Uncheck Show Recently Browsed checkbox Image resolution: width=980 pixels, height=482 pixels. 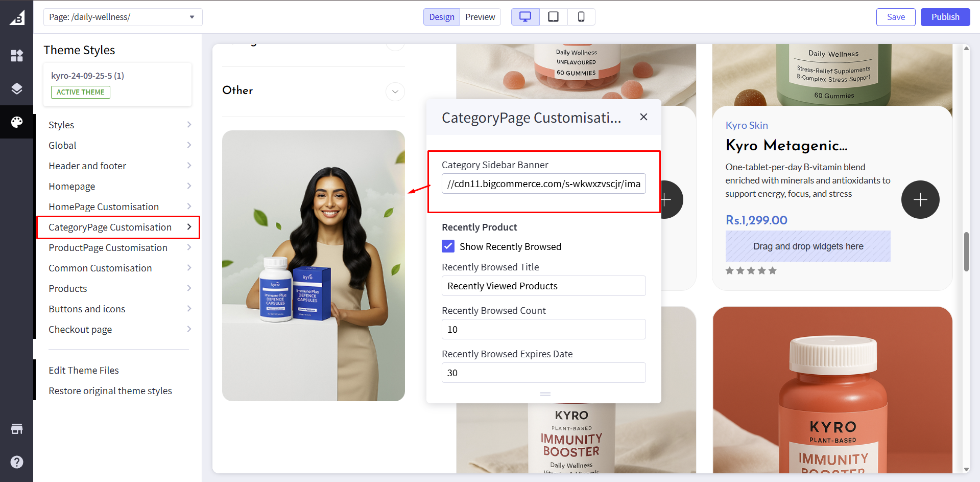(x=448, y=246)
